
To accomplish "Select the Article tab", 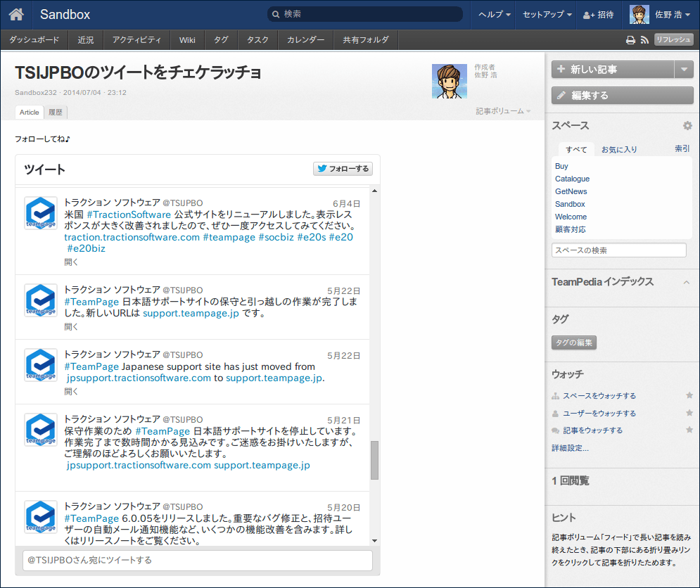I will pos(29,112).
